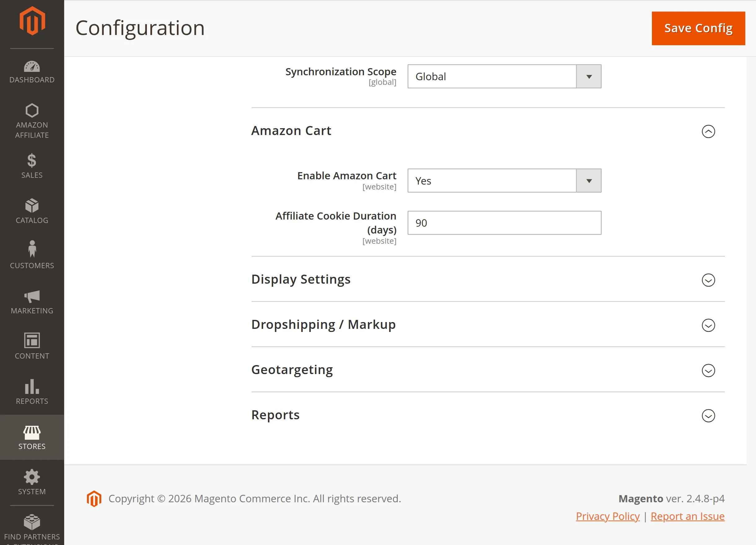
Task: Click the Synchronization Scope label
Action: (341, 72)
